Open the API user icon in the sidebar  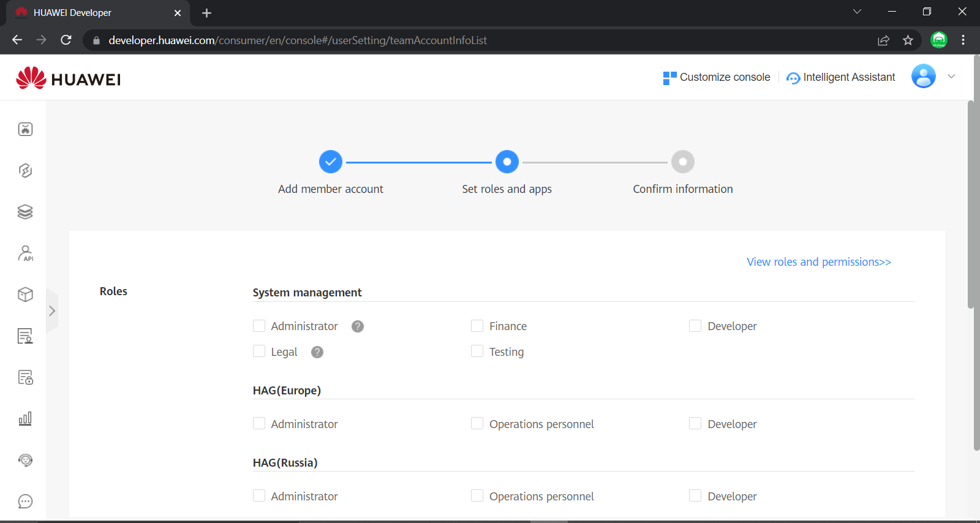(x=25, y=253)
